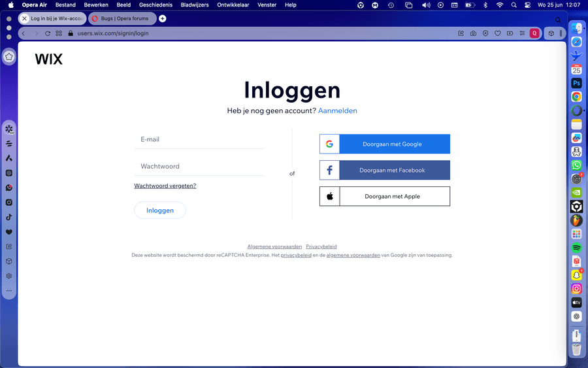Screen dimensions: 588x368
Task: Launch Spotify from the Dock
Action: point(576,247)
